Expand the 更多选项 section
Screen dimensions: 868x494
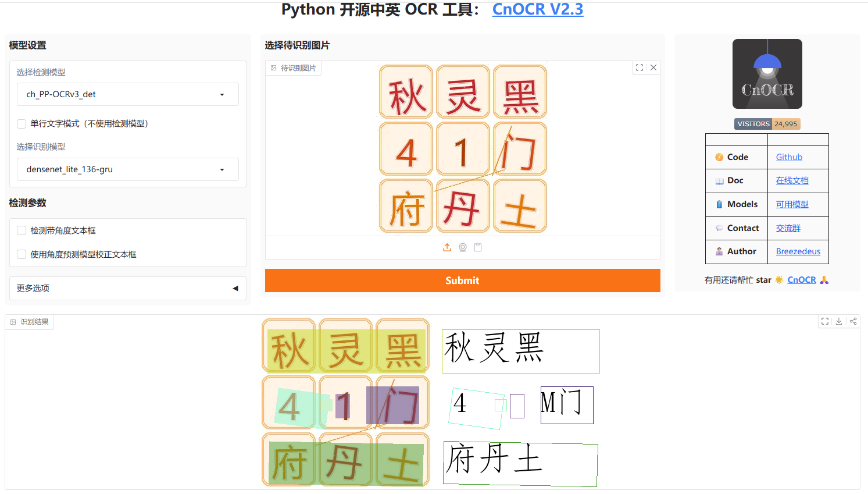127,288
